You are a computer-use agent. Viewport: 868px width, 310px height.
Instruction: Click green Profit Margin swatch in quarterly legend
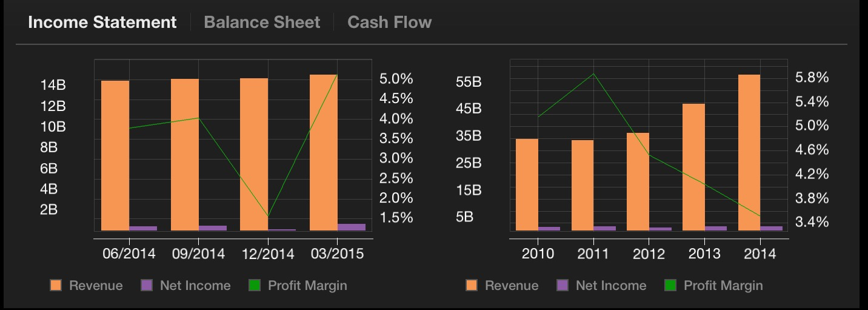click(x=255, y=286)
